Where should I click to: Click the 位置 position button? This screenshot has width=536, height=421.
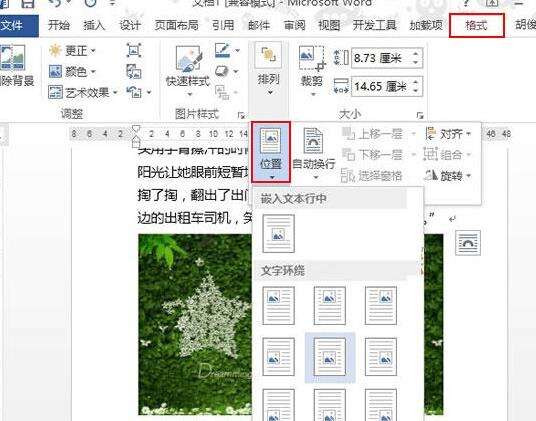pyautogui.click(x=271, y=152)
